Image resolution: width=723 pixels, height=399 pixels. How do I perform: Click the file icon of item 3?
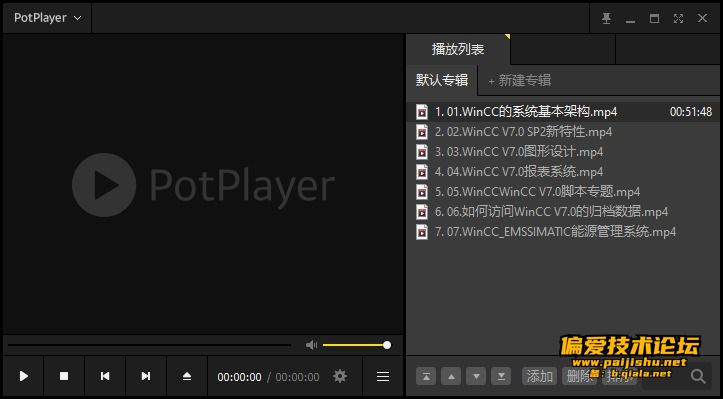pos(422,152)
